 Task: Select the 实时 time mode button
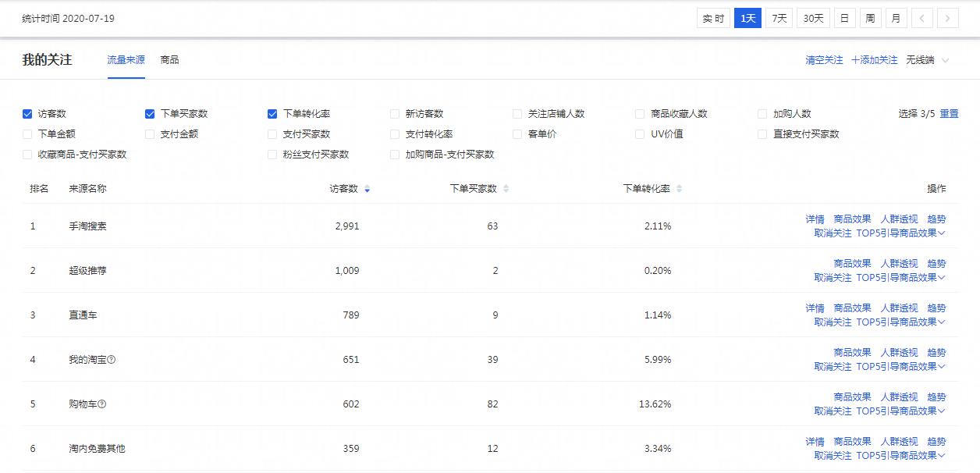713,17
